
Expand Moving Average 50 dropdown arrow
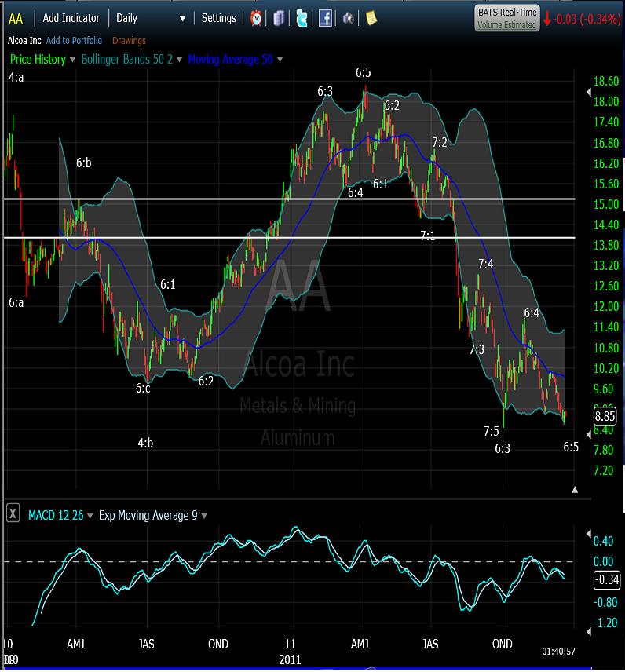(280, 60)
